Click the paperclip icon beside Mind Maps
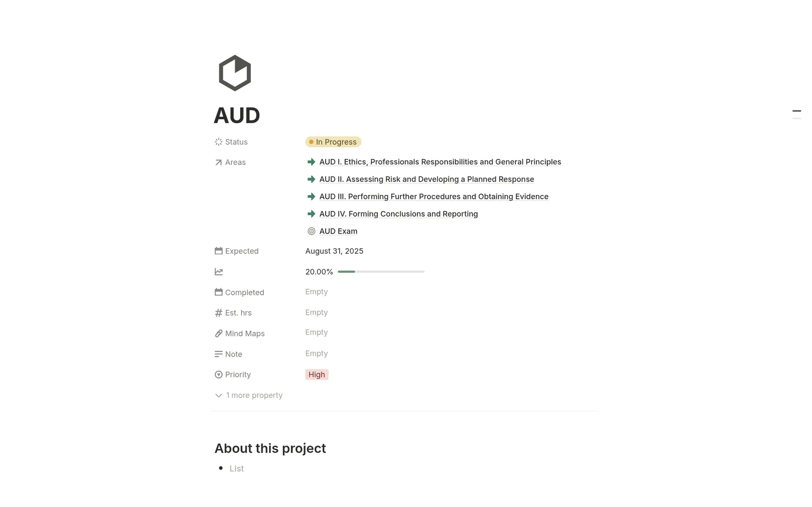The width and height of the screenshot is (812, 507). click(x=219, y=333)
